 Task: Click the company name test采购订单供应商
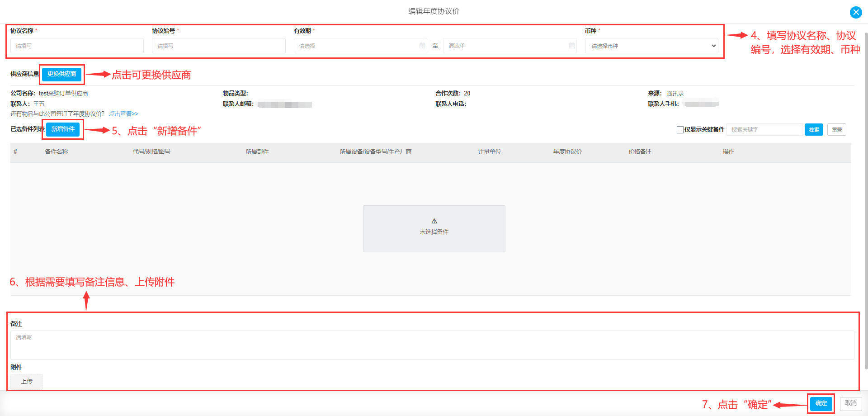point(63,94)
